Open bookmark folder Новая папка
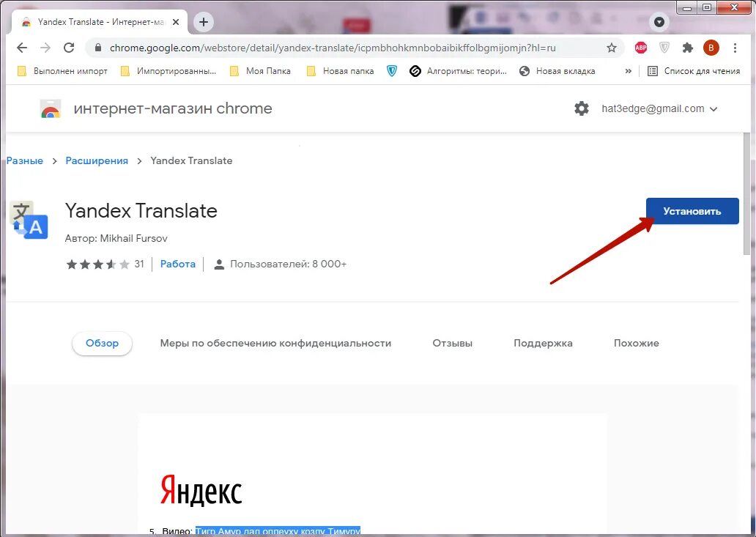756x537 pixels. pos(340,71)
